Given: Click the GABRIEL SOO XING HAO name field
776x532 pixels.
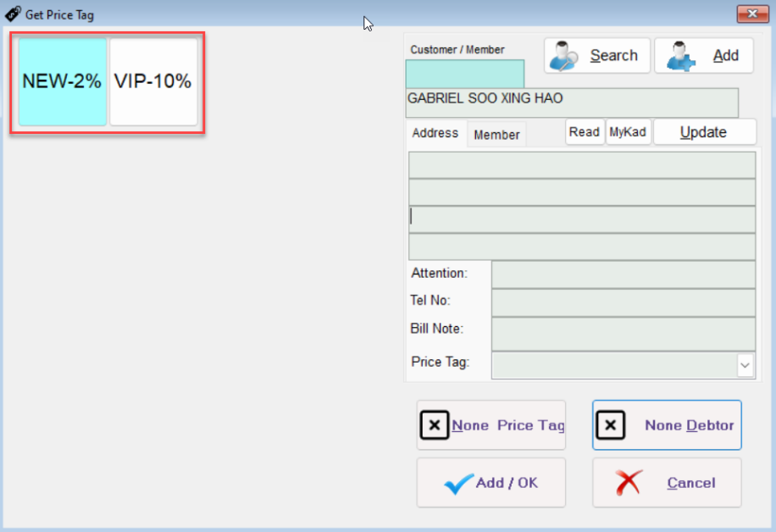Looking at the screenshot, I should click(x=572, y=103).
